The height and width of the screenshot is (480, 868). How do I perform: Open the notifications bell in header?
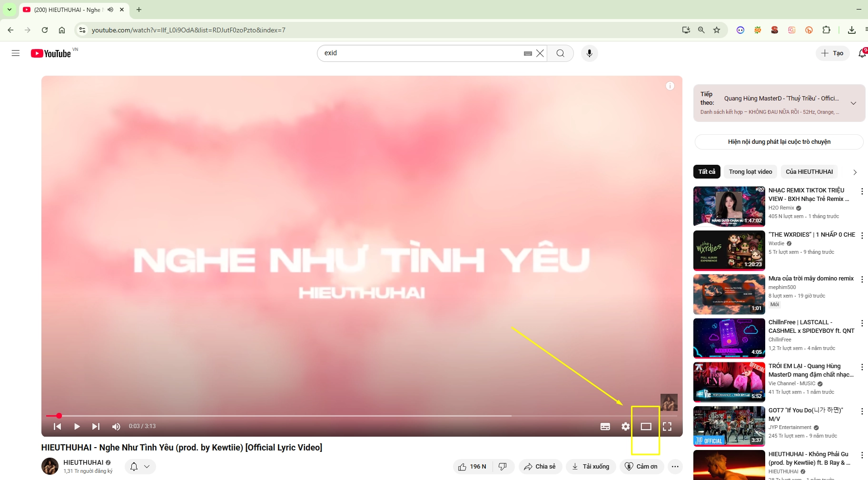(862, 53)
